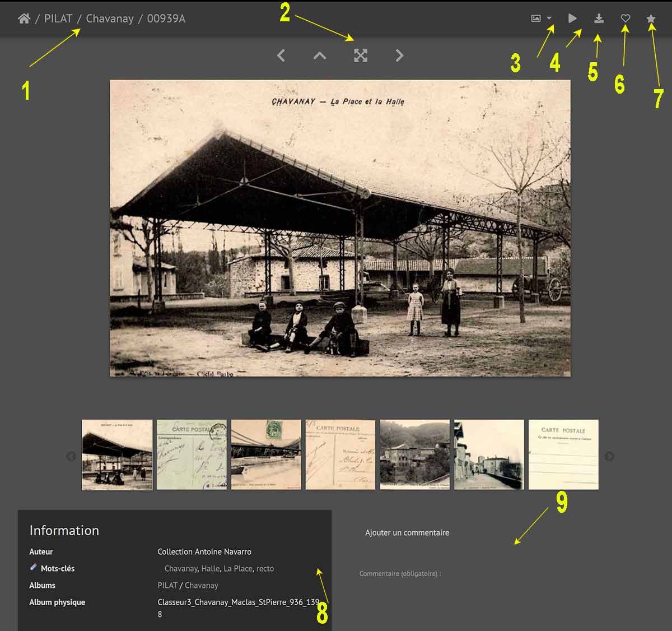672x631 pixels.
Task: Open the PILAT breadcrumb link
Action: coord(58,18)
